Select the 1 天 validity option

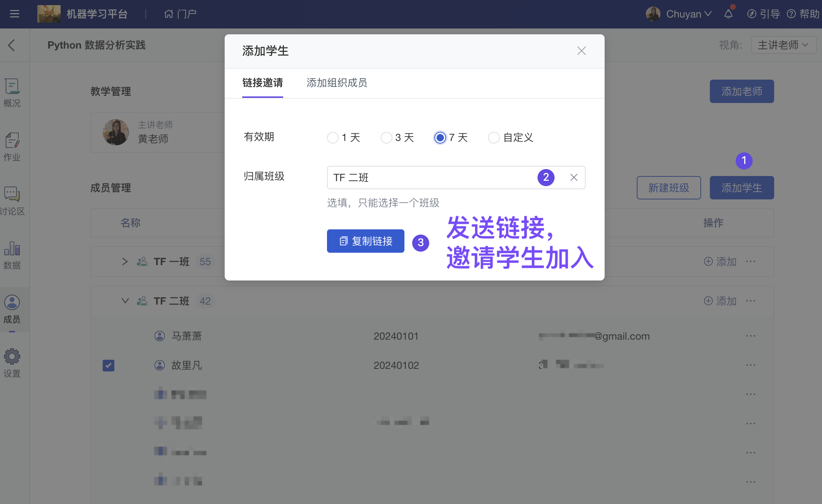(332, 138)
